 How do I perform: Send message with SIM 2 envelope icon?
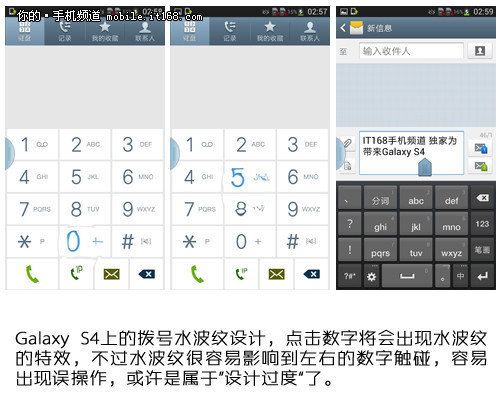481,165
